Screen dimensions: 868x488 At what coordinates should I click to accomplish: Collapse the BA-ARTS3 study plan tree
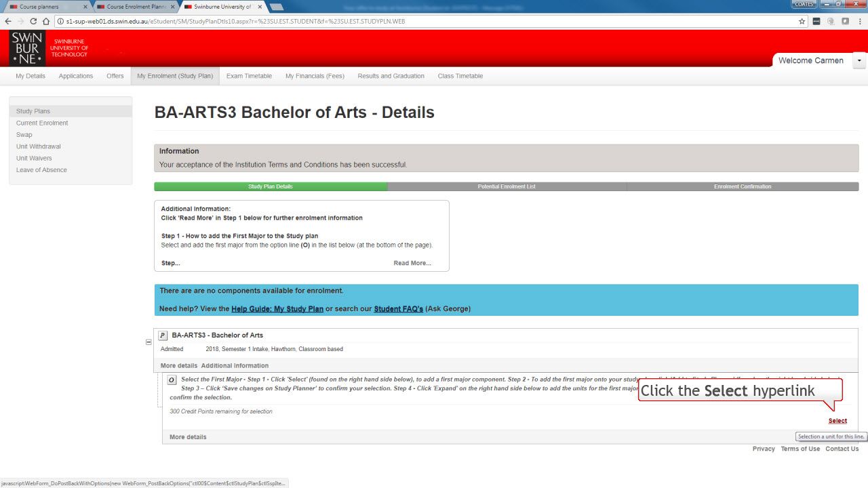(x=149, y=342)
